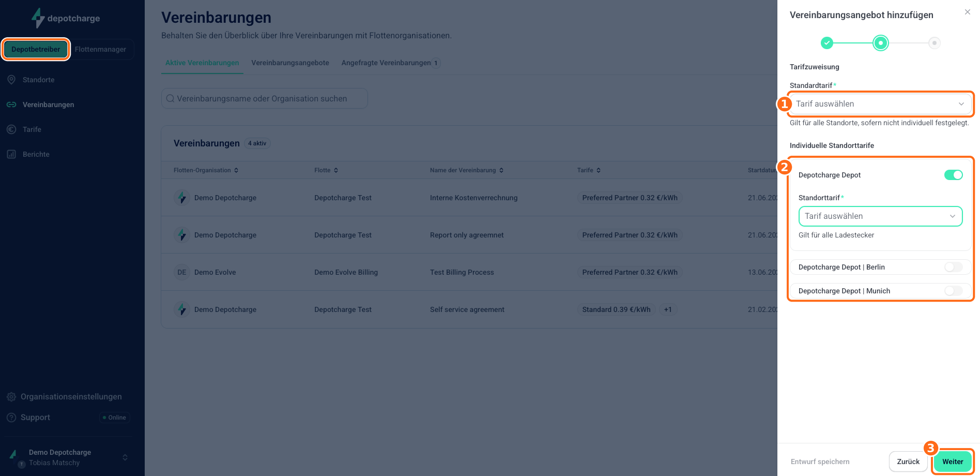Click the completed first step checkmark
Screen dimensions: 980x476
[x=827, y=43]
